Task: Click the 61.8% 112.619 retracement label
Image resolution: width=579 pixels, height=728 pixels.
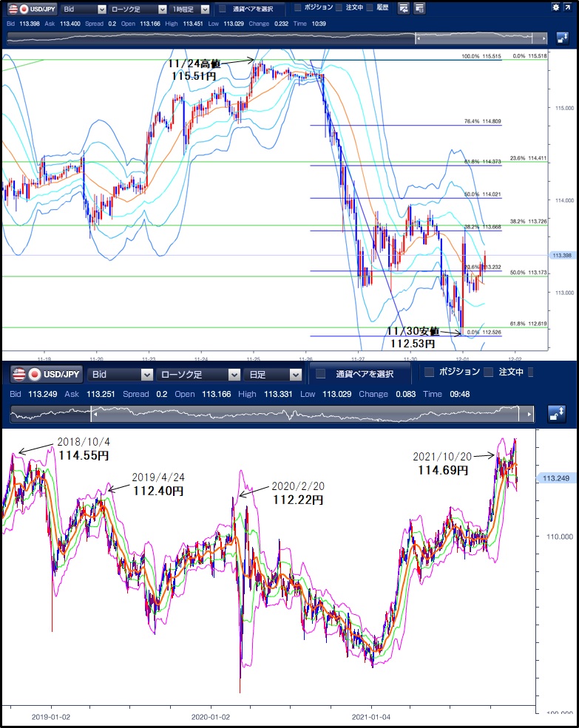Action: 529,324
